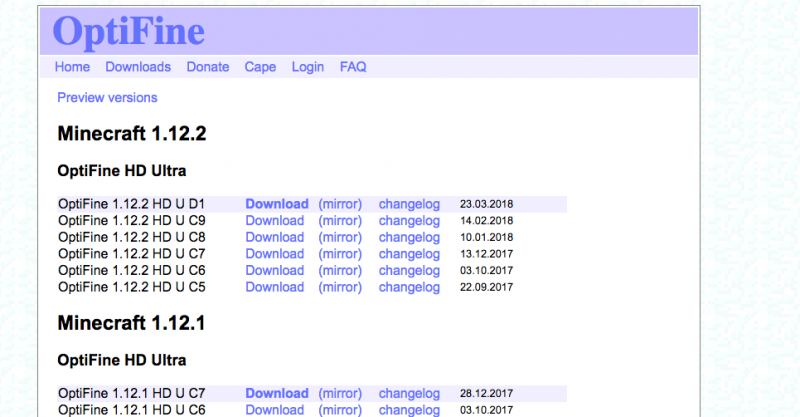This screenshot has height=417, width=800.
Task: View changelog for 1.12.1 HD U C7
Action: [x=409, y=394]
